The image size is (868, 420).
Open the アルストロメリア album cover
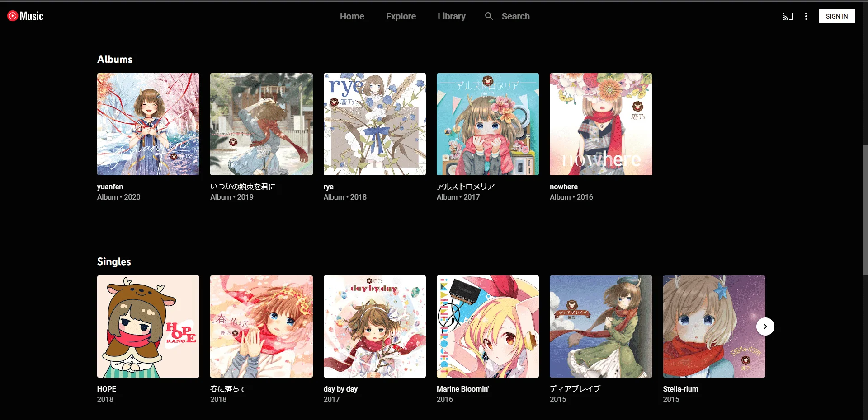click(488, 124)
